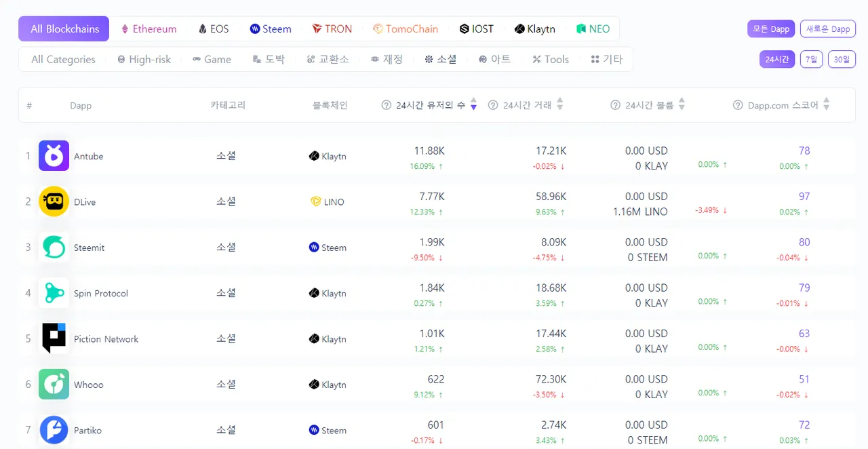Select the 아트 category
The width and height of the screenshot is (868, 449).
click(x=494, y=59)
